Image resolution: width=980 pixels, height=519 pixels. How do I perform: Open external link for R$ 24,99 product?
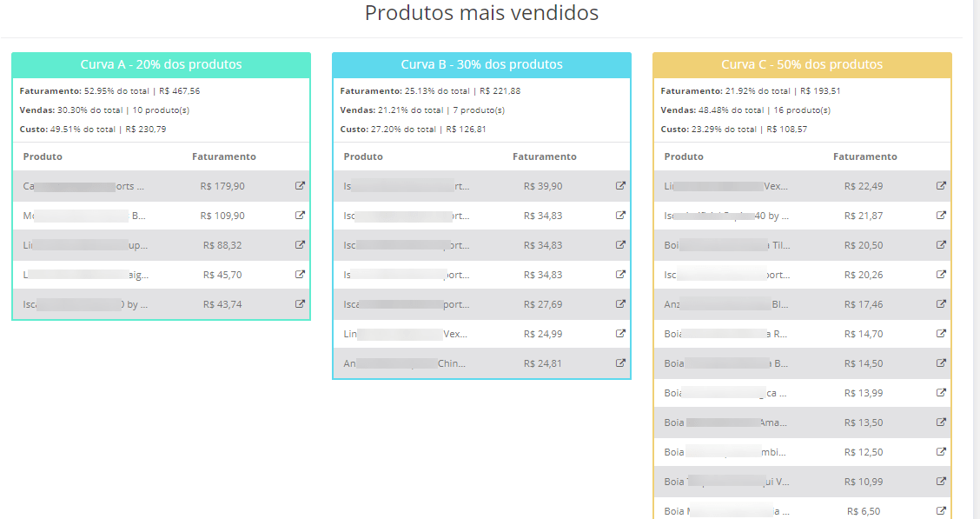(x=620, y=334)
